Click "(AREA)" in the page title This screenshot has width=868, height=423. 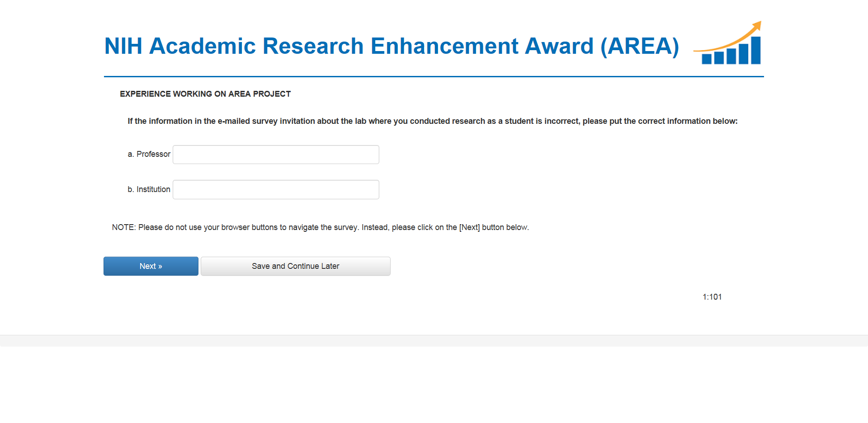pyautogui.click(x=639, y=46)
